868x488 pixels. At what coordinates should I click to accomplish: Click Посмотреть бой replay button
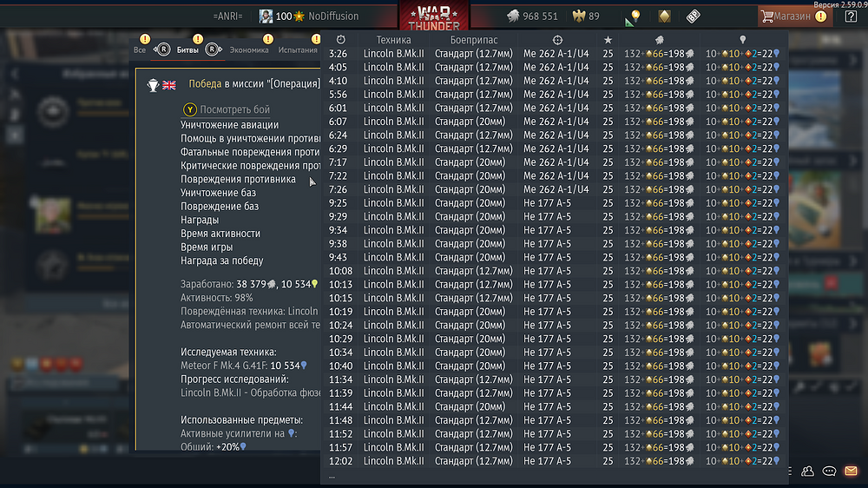(227, 109)
